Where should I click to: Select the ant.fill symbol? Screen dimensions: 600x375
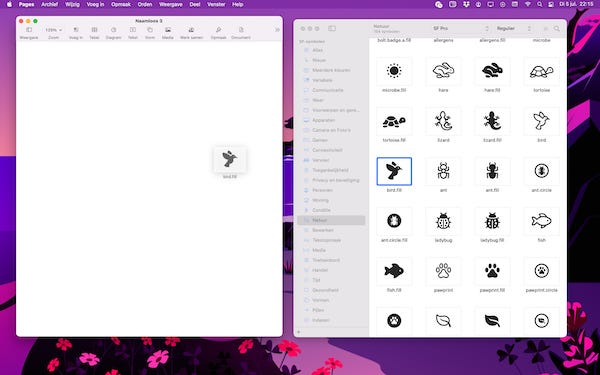492,171
